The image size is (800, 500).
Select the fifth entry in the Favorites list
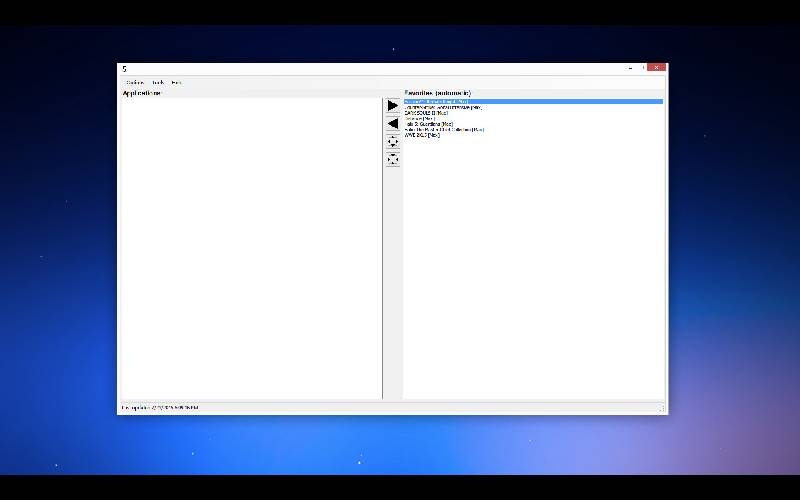[428, 124]
